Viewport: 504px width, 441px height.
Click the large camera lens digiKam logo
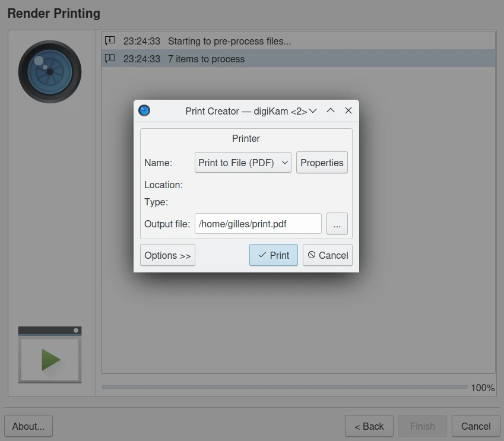coord(50,72)
